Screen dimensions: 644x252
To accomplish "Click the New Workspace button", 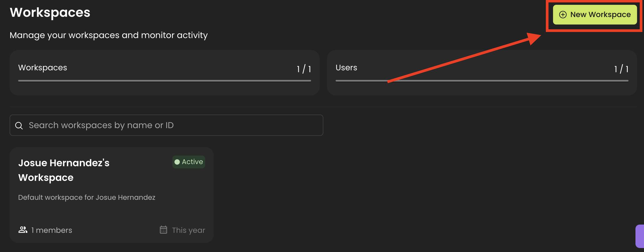I will click(x=595, y=15).
